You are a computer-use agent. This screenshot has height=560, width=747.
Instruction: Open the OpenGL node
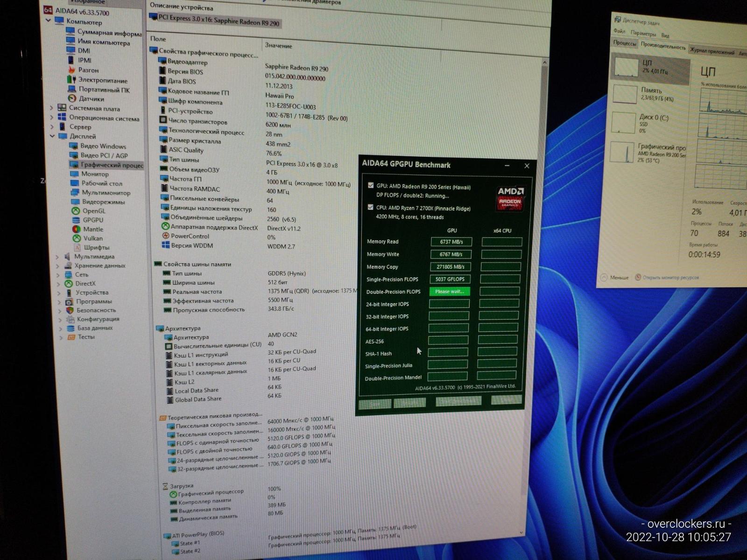point(88,211)
